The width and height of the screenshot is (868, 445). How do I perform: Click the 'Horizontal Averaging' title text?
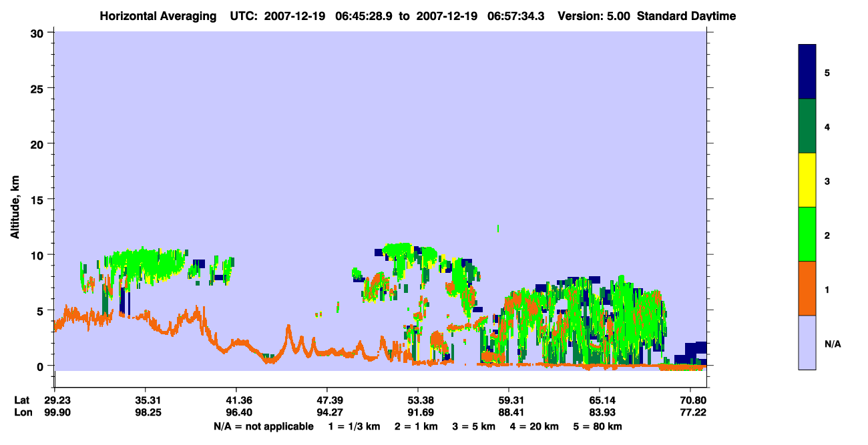click(159, 15)
